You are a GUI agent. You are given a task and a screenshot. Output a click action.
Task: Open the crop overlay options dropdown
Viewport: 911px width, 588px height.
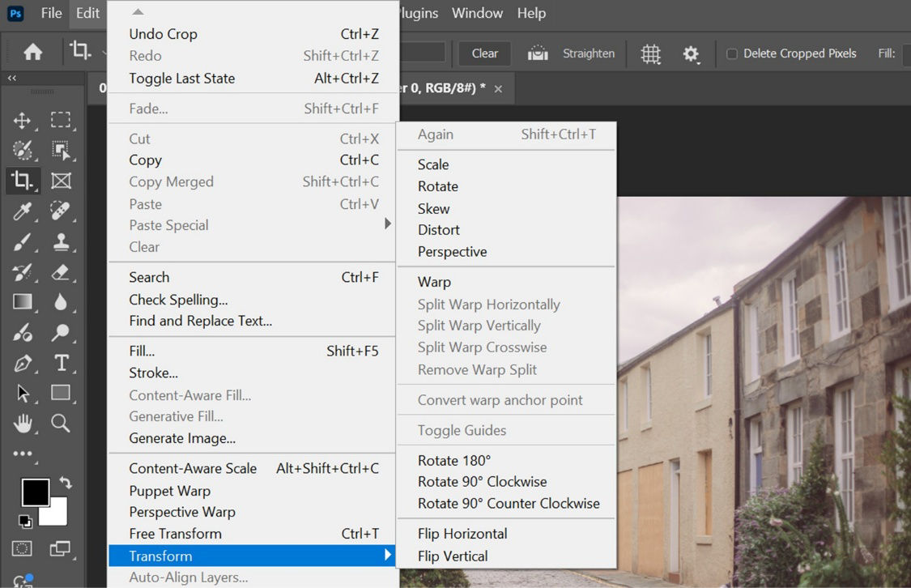(649, 53)
